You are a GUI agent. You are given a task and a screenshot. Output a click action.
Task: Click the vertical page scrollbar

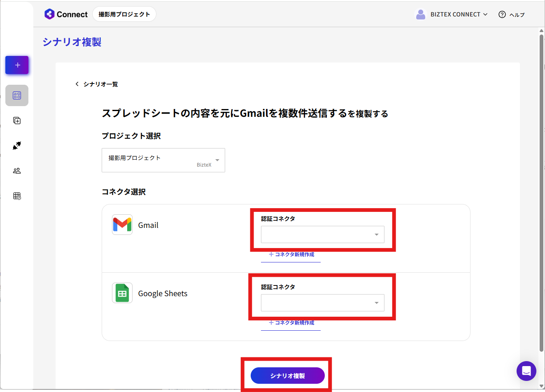click(x=542, y=193)
